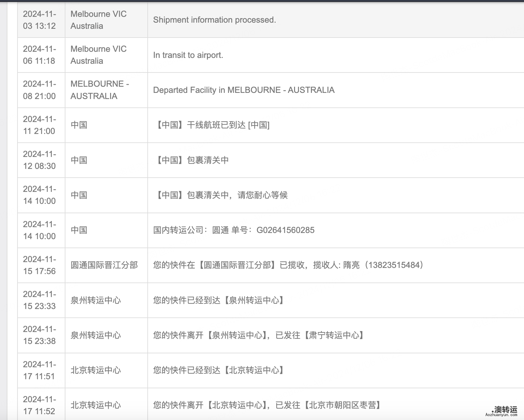Viewport: 524px width, 420px height.
Task: Click '中国' location in the 21:00 arrival row
Action: [x=79, y=125]
